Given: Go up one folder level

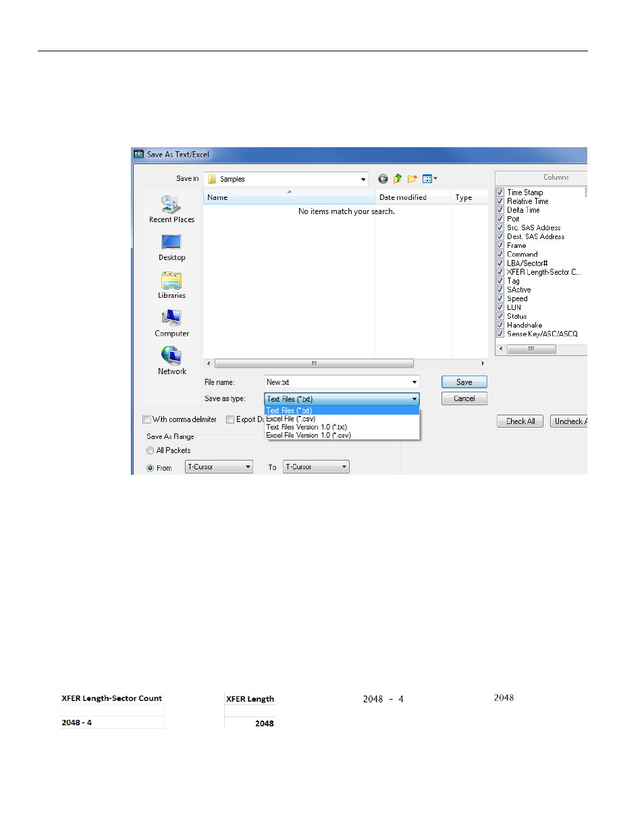Looking at the screenshot, I should pyautogui.click(x=398, y=179).
